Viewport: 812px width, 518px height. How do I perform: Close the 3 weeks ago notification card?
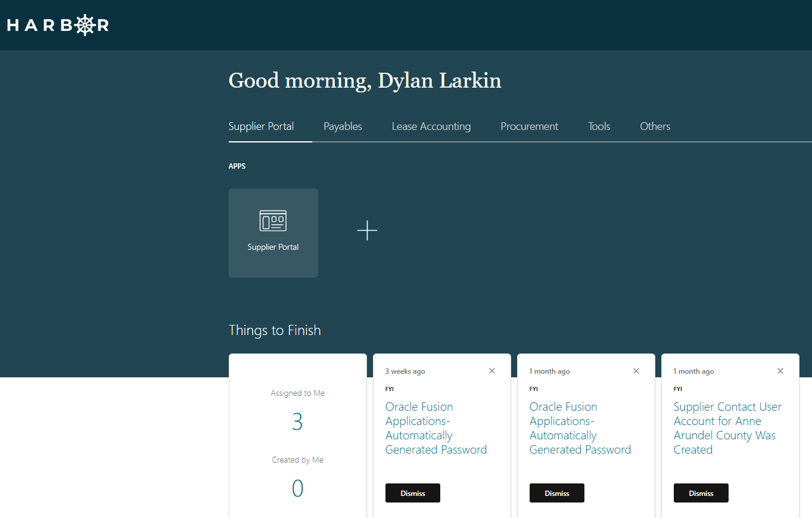(x=492, y=371)
